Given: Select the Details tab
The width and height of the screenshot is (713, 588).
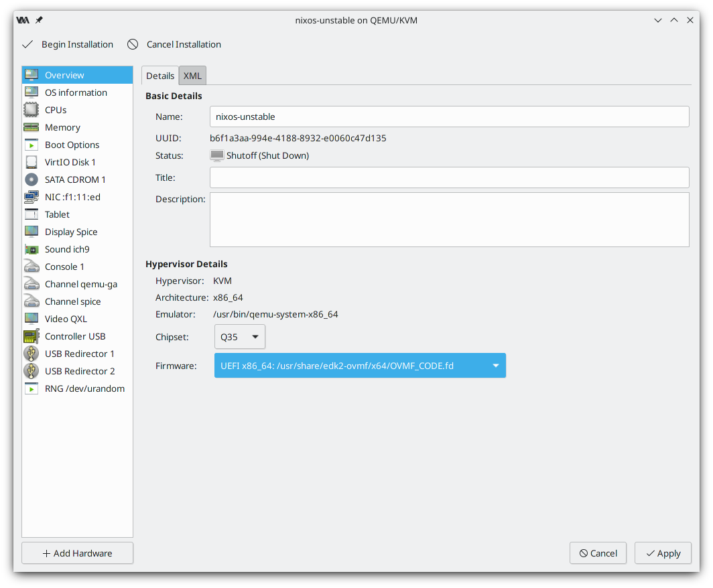Looking at the screenshot, I should 160,76.
